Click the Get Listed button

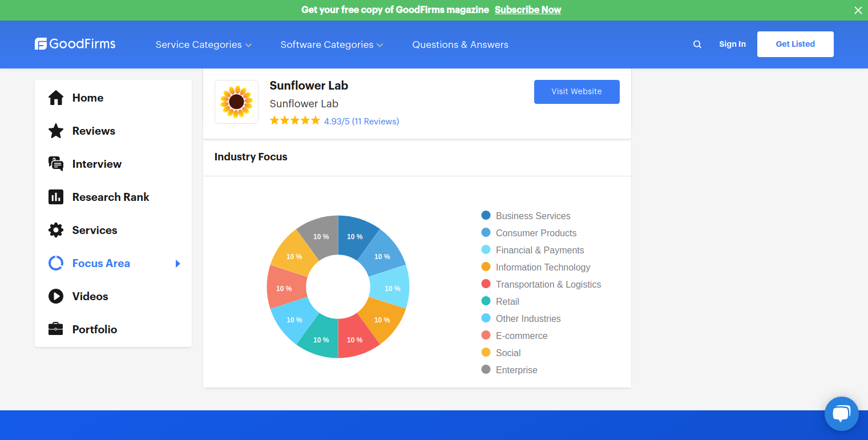click(x=796, y=44)
